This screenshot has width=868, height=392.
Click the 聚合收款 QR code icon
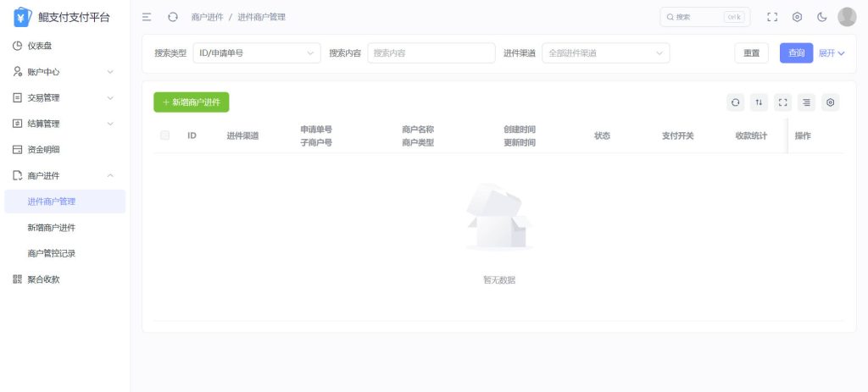point(17,279)
